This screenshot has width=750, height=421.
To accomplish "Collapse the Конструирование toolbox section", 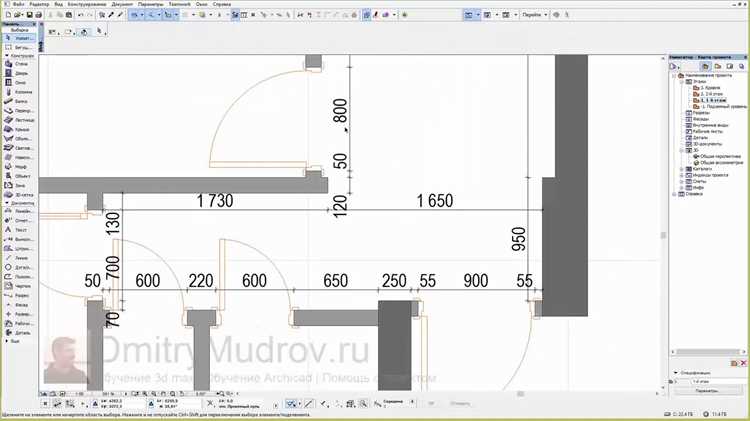I will pos(7,56).
